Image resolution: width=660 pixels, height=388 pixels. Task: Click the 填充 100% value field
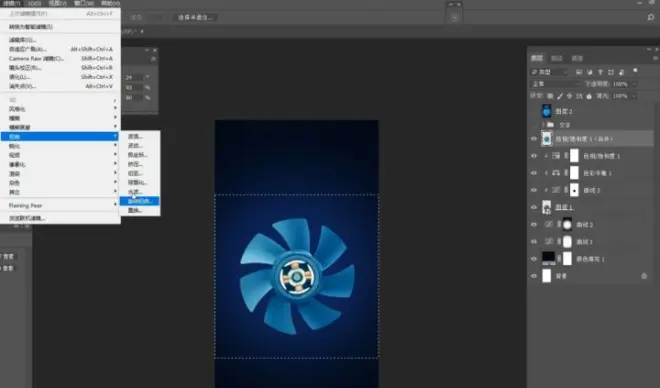click(x=620, y=96)
